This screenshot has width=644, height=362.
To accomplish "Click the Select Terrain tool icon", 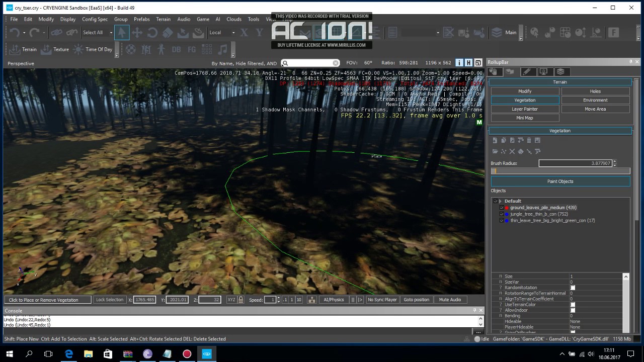I will 183,33.
